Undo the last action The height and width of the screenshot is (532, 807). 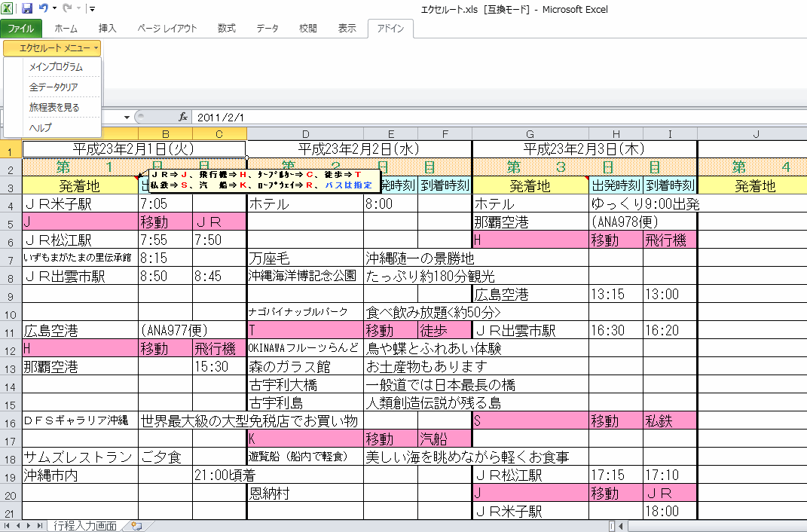click(x=43, y=8)
